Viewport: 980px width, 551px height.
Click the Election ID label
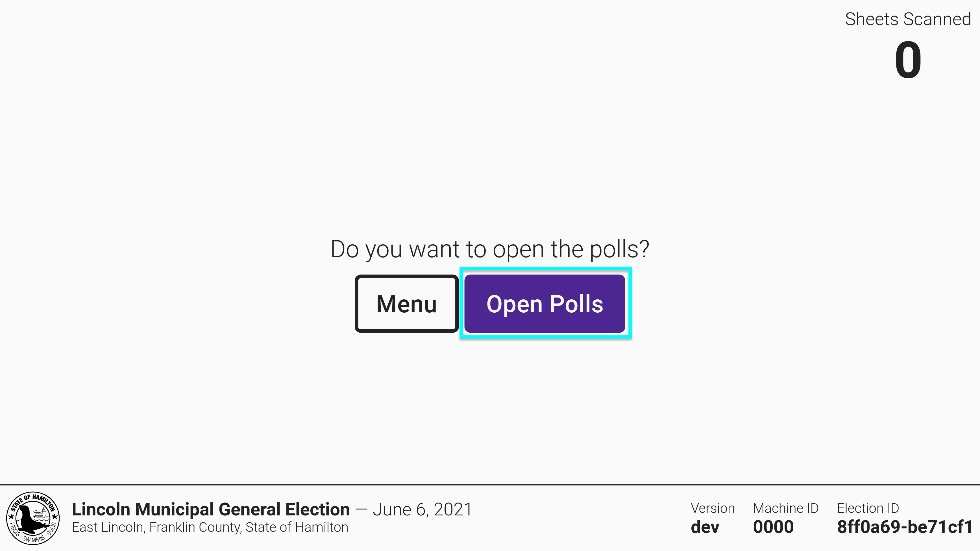pyautogui.click(x=868, y=508)
